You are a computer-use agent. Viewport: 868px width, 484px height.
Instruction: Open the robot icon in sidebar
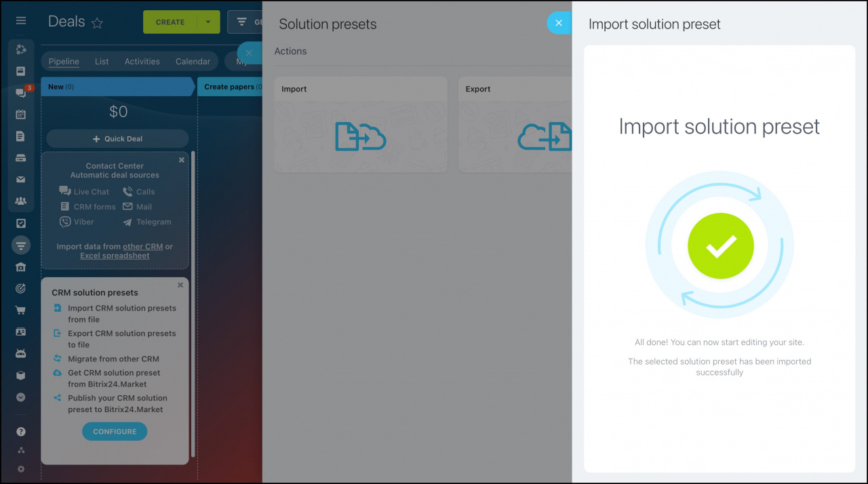[x=21, y=354]
